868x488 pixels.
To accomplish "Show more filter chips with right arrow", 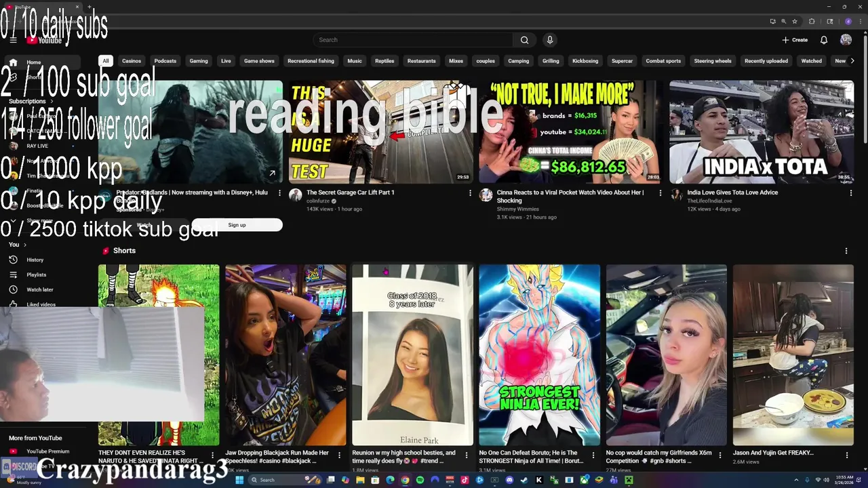I will click(852, 61).
